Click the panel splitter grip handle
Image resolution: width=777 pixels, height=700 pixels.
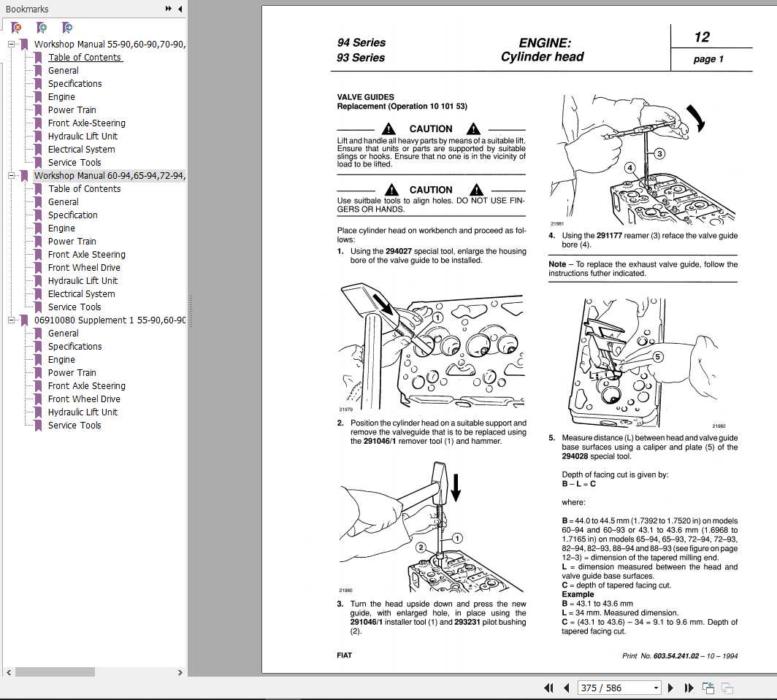click(191, 311)
